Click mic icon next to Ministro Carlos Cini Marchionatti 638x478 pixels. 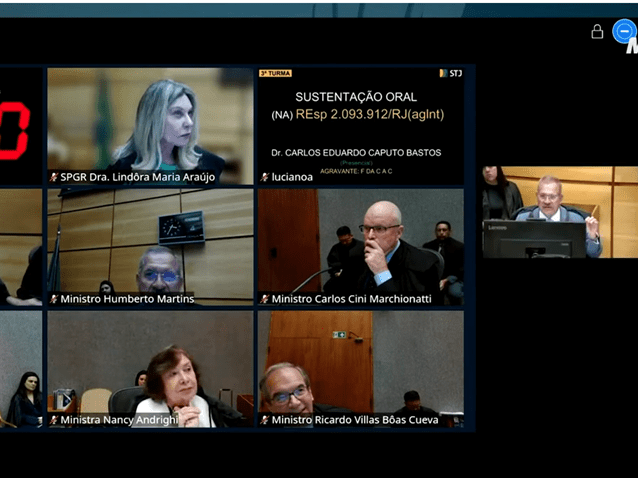[264, 299]
